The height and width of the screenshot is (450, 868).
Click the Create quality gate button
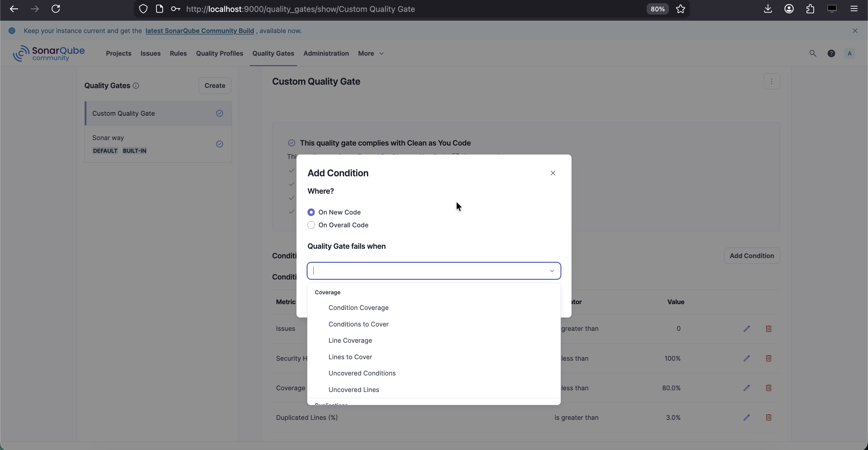pyautogui.click(x=215, y=86)
